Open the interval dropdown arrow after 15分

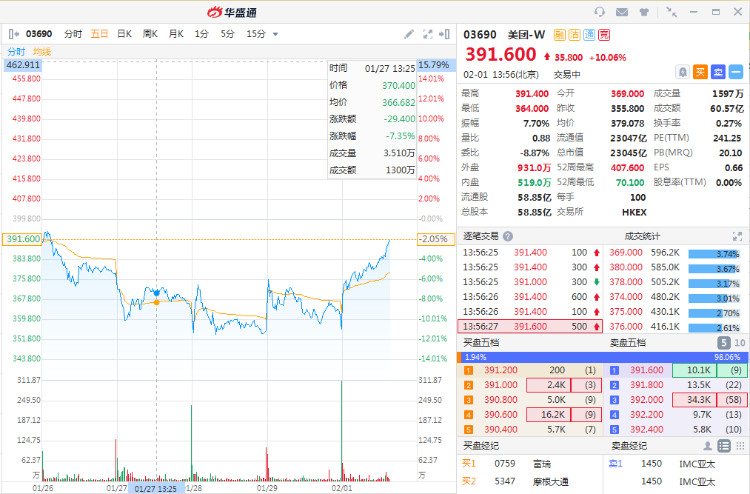coord(275,34)
